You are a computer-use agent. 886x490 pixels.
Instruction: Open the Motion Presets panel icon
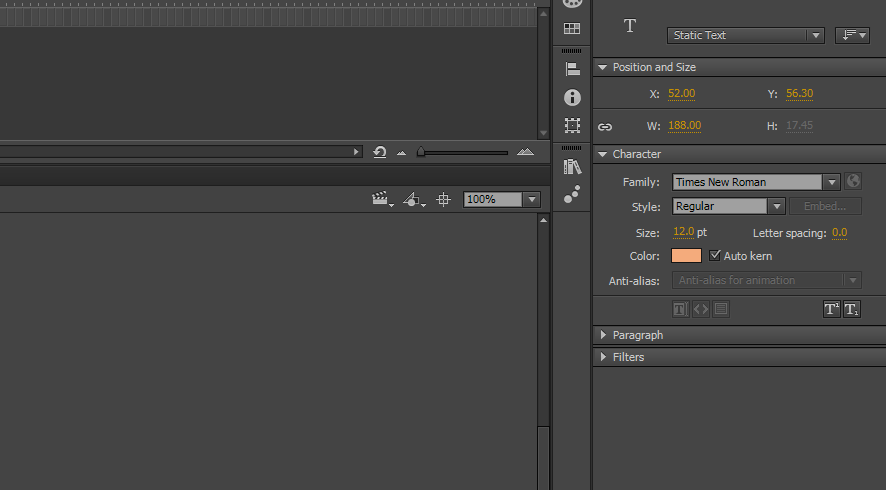click(x=572, y=194)
